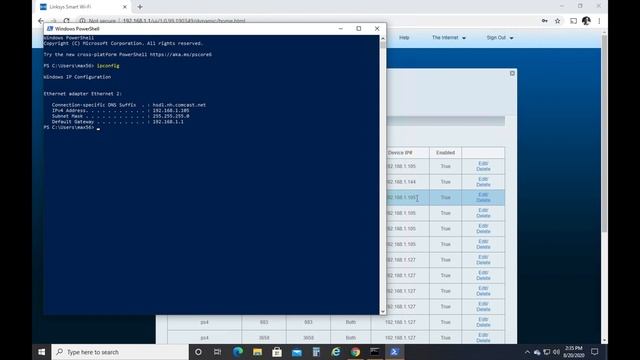Click the ps4 cell in the 3658 row

204,338
